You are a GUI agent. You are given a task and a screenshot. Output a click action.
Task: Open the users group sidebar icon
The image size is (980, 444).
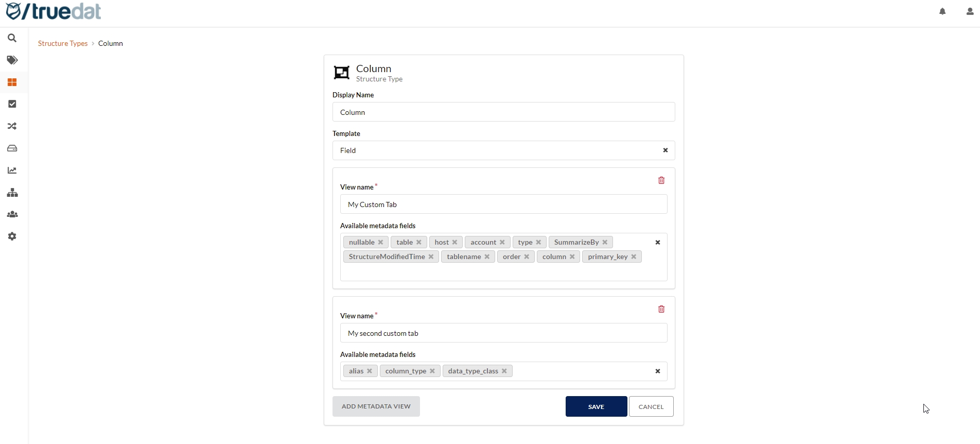[x=12, y=215]
